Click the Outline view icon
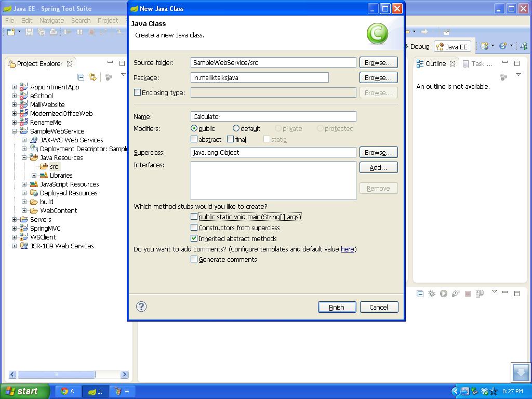The height and width of the screenshot is (399, 532). (420, 63)
